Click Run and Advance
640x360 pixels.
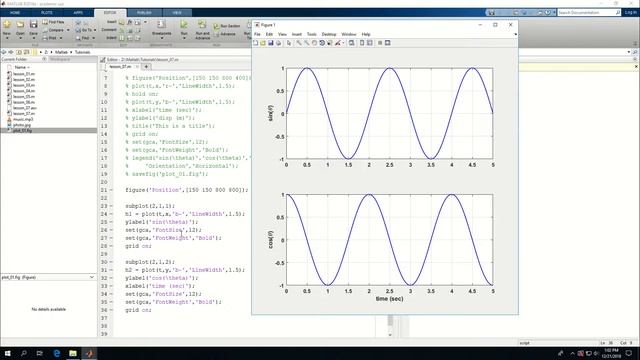pyautogui.click(x=202, y=29)
